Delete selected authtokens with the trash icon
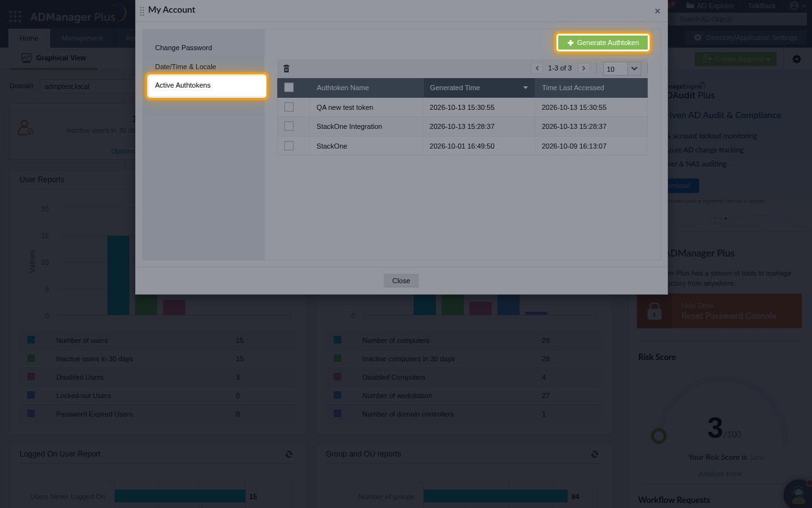812x508 pixels. point(286,69)
